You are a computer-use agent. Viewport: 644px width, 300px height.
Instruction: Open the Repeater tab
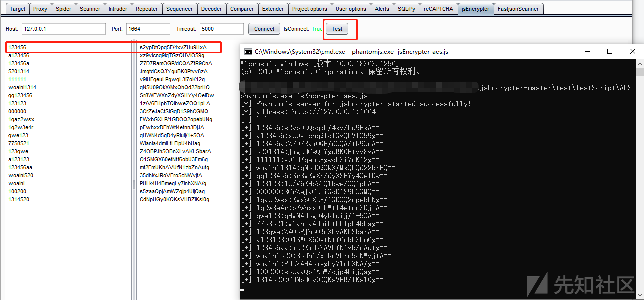[147, 9]
